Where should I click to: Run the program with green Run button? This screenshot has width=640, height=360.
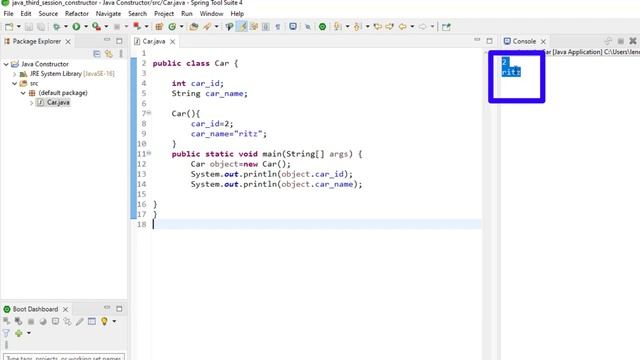tap(76, 27)
